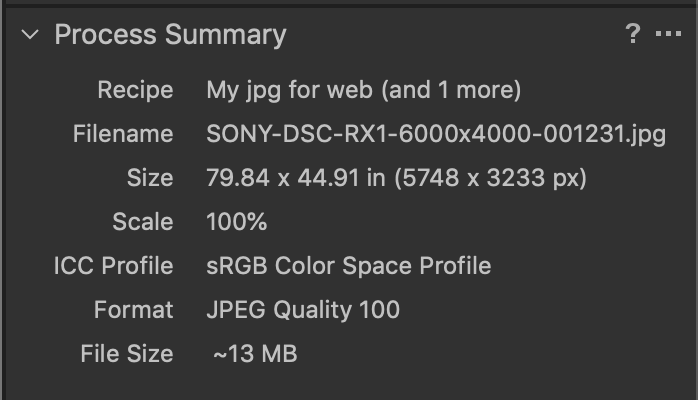
Task: Click the Filename label
Action: click(x=123, y=134)
